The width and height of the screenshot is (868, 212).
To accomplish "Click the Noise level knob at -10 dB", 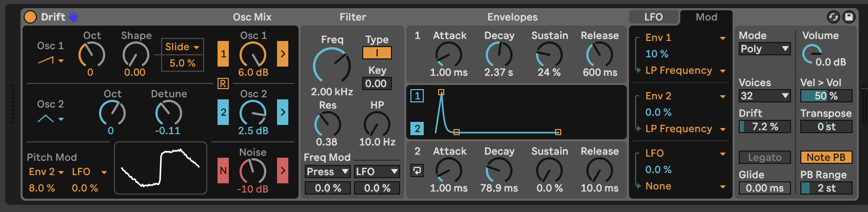I will tap(253, 171).
